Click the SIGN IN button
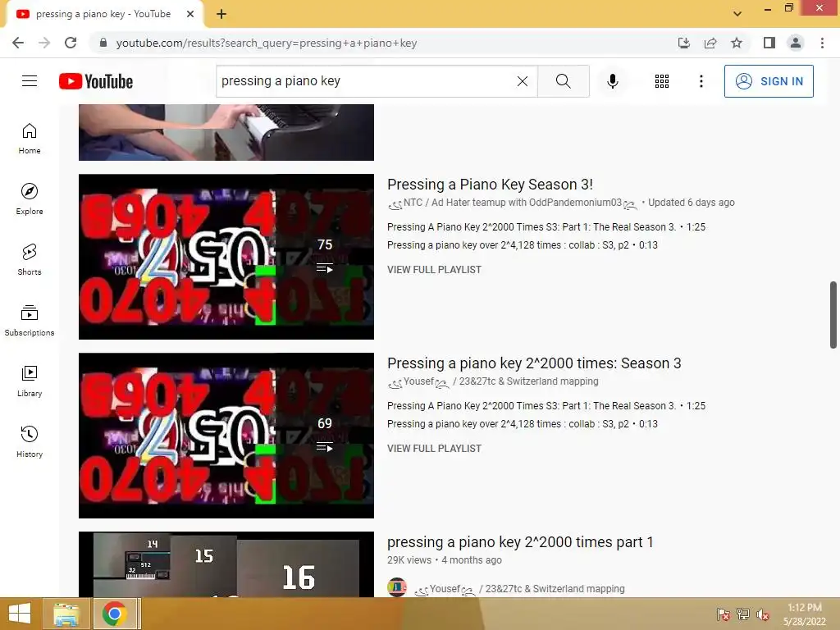 point(769,81)
